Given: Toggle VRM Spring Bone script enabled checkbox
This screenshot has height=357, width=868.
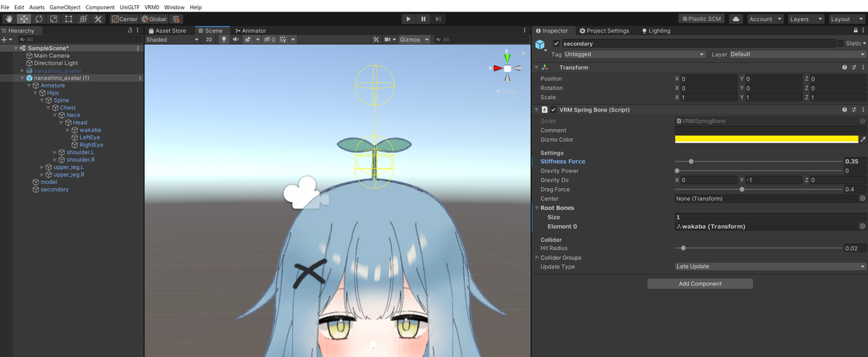Looking at the screenshot, I should click(553, 110).
